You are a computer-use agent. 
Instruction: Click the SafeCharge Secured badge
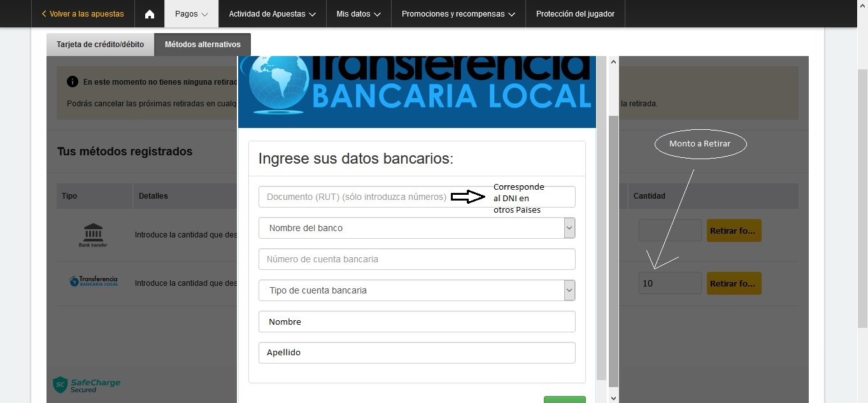click(x=87, y=385)
